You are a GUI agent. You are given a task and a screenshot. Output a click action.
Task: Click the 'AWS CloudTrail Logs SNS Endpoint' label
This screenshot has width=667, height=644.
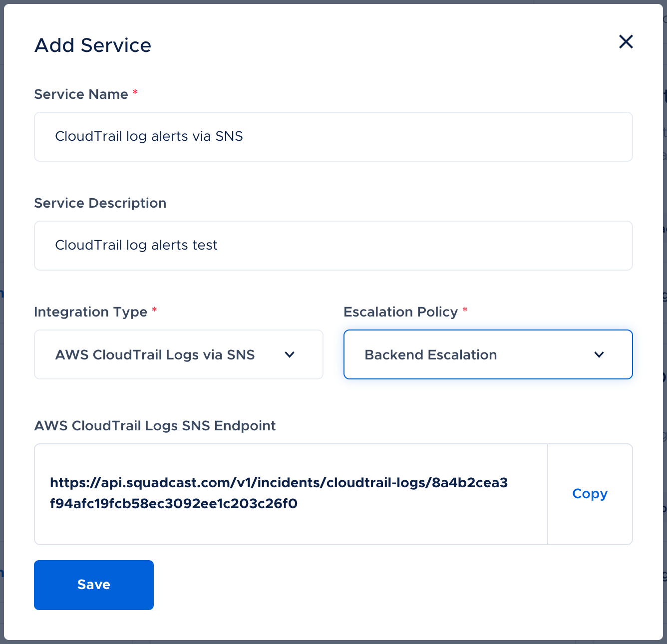tap(155, 426)
